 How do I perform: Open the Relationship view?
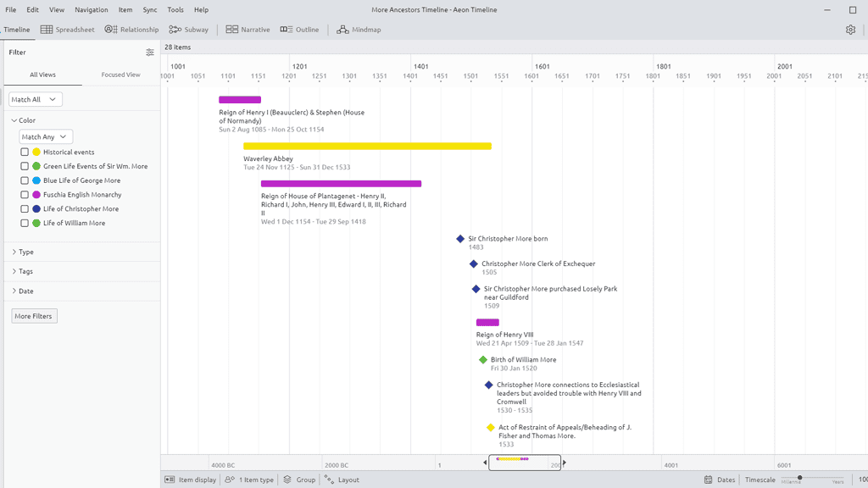(x=131, y=30)
